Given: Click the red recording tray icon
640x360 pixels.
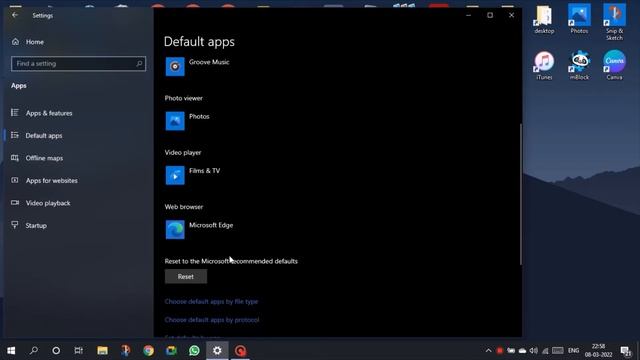Looking at the screenshot, I should click(500, 351).
